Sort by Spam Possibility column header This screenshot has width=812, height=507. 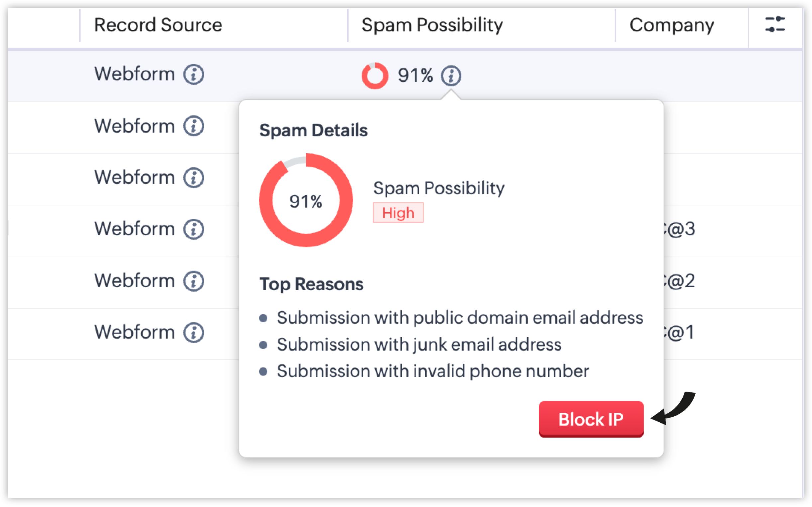(432, 25)
